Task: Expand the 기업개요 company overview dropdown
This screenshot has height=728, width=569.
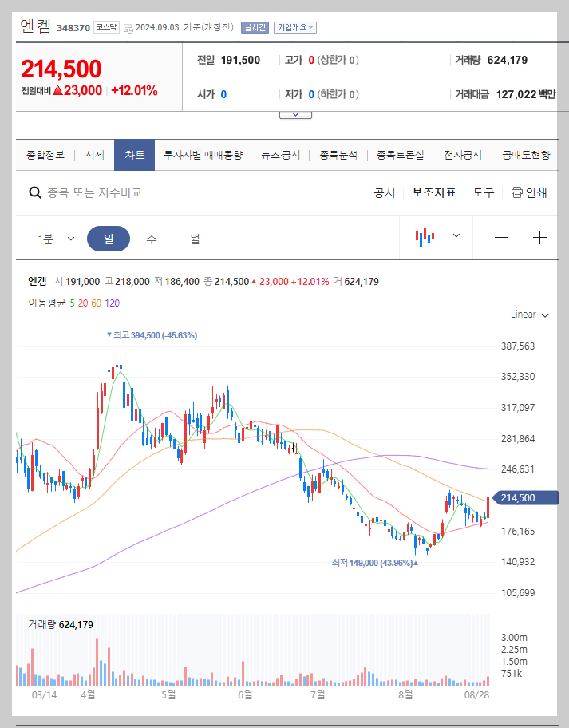Action: (295, 26)
